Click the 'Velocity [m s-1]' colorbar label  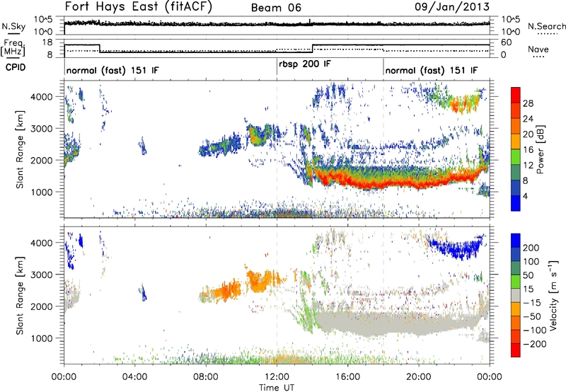tap(553, 295)
